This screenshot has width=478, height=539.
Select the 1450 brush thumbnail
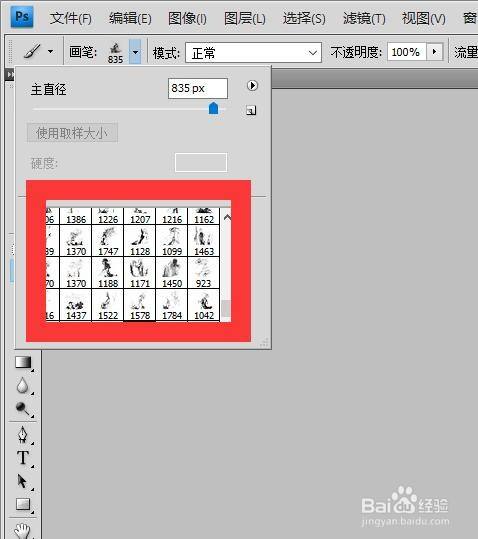[x=172, y=273]
